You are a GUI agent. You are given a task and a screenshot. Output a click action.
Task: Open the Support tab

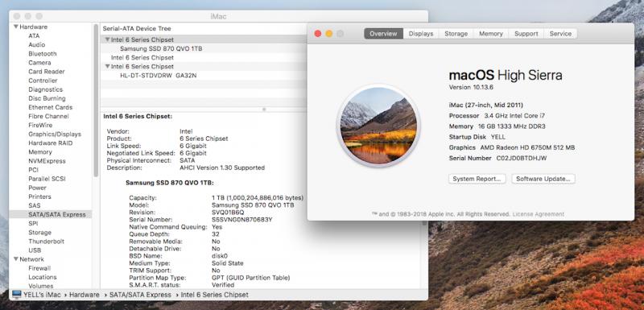click(x=526, y=34)
